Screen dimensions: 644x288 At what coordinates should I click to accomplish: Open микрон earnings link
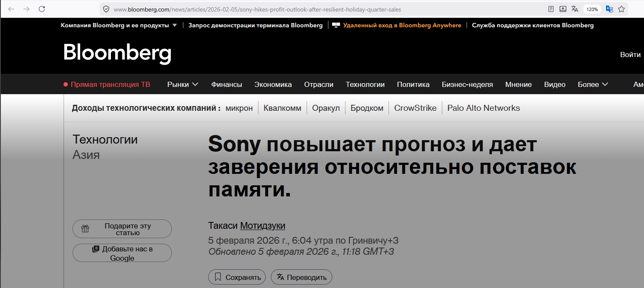coord(239,108)
